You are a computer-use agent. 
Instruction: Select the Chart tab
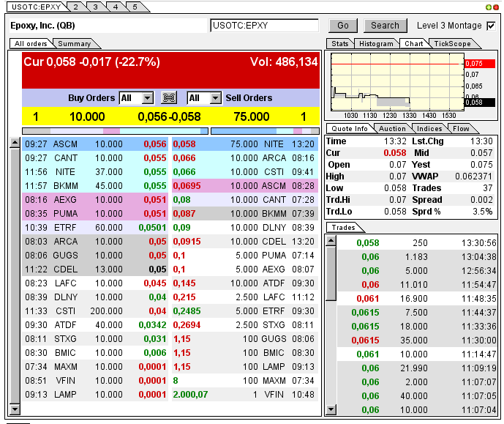[414, 44]
